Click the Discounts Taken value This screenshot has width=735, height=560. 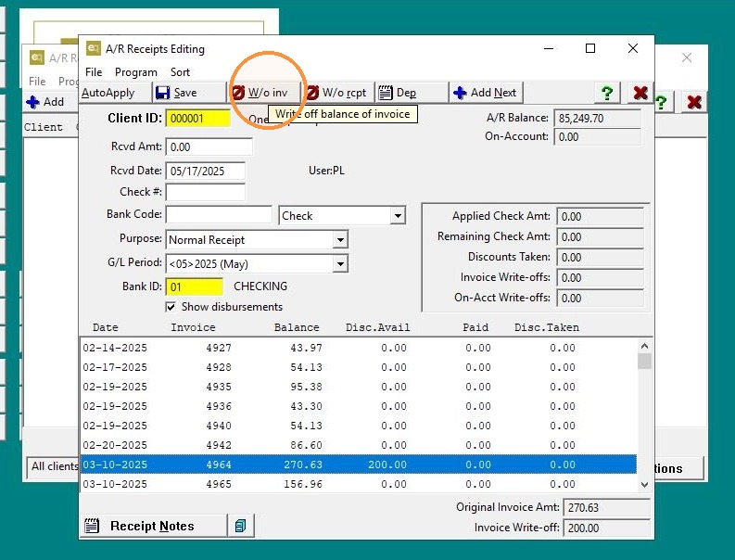[600, 257]
